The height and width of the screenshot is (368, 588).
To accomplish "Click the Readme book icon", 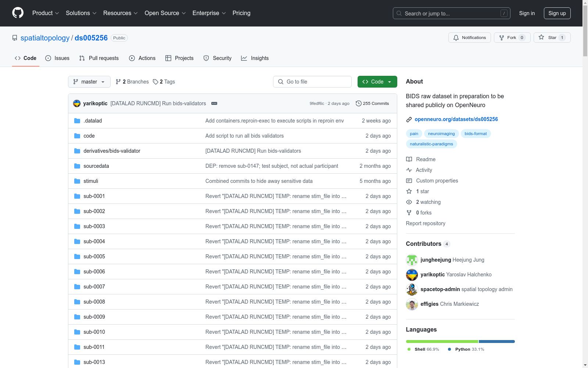I will [409, 159].
